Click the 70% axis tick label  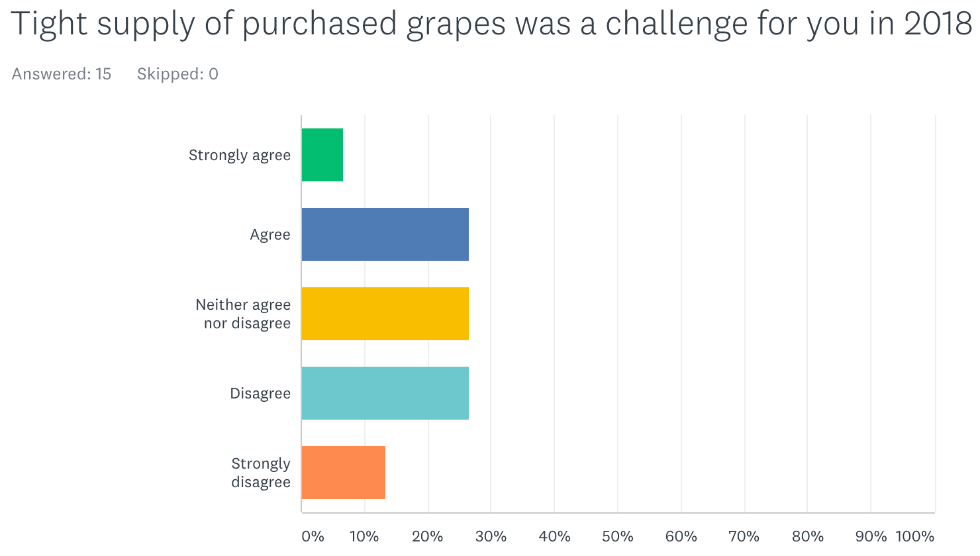[x=744, y=536]
